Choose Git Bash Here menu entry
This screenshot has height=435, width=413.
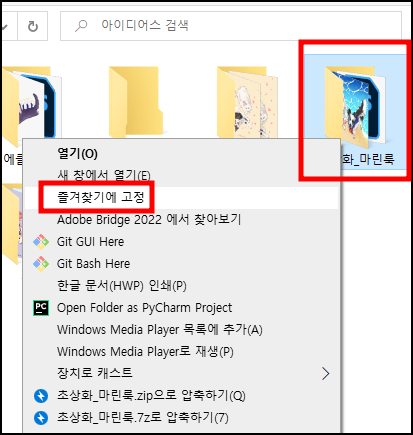point(182,264)
